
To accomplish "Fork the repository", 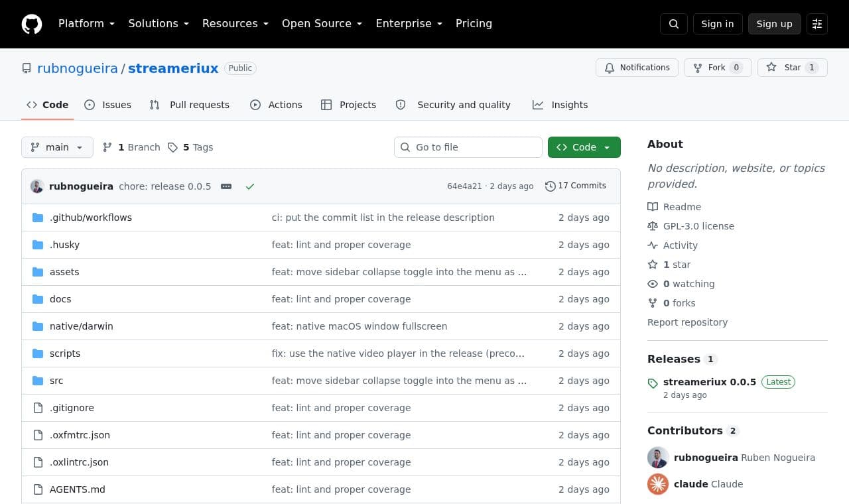I will click(x=718, y=68).
